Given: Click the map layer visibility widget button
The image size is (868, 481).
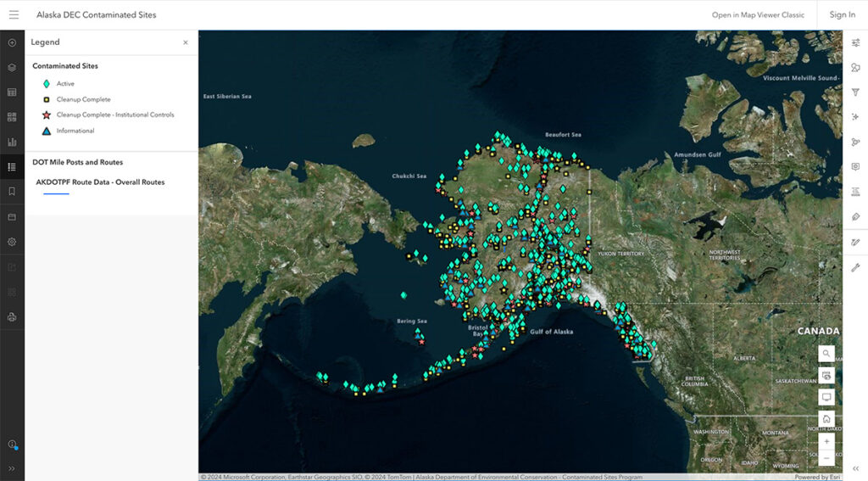Looking at the screenshot, I should pyautogui.click(x=826, y=376).
